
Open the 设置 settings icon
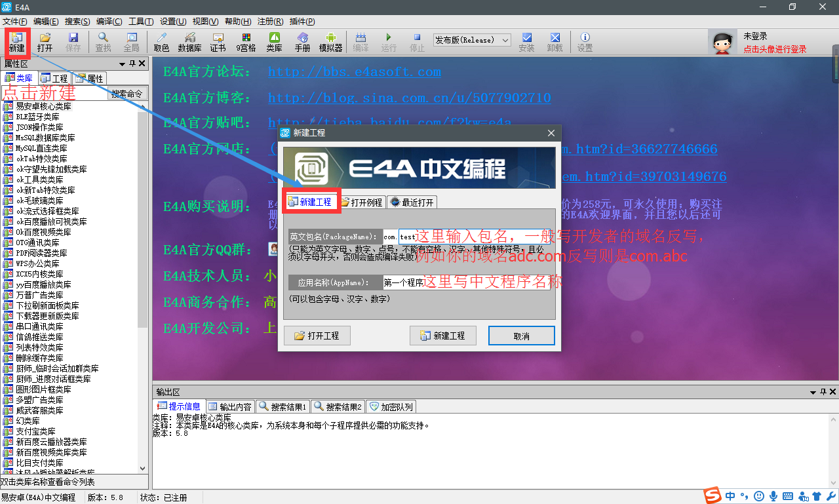coord(585,42)
